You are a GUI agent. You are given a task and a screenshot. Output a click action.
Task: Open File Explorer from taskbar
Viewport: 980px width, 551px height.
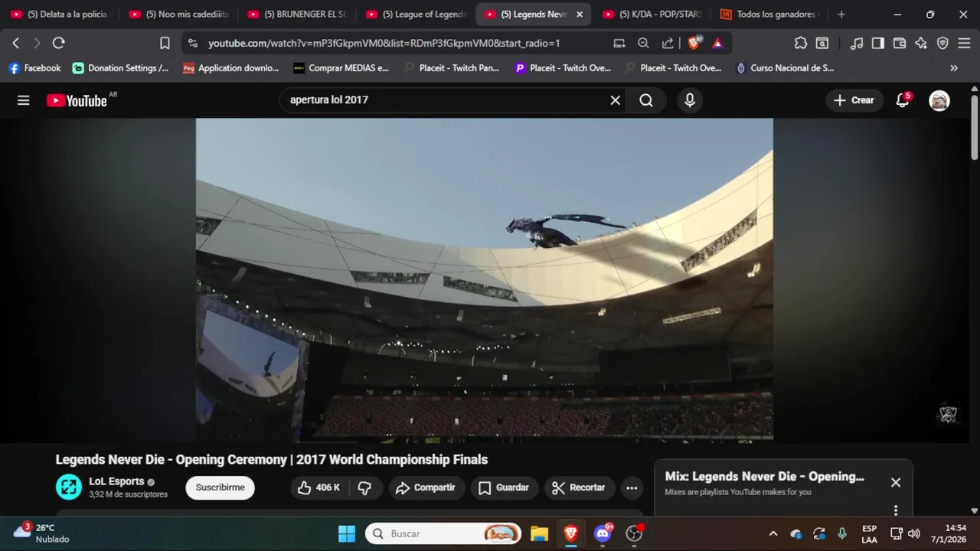pyautogui.click(x=540, y=533)
